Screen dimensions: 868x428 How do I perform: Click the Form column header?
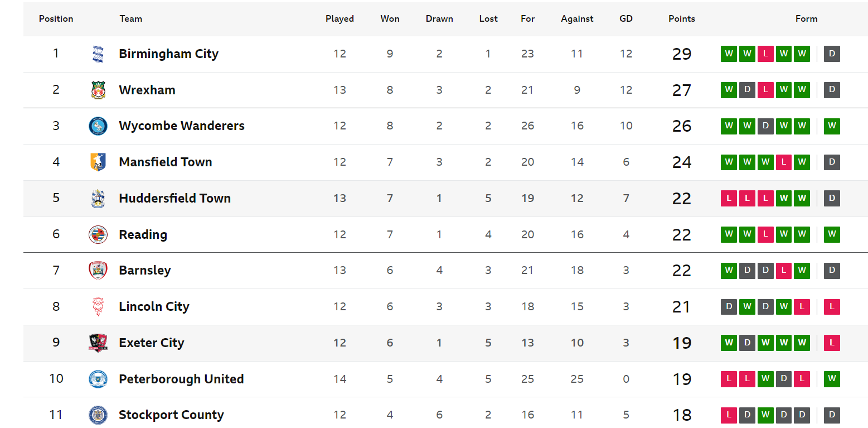pyautogui.click(x=806, y=19)
